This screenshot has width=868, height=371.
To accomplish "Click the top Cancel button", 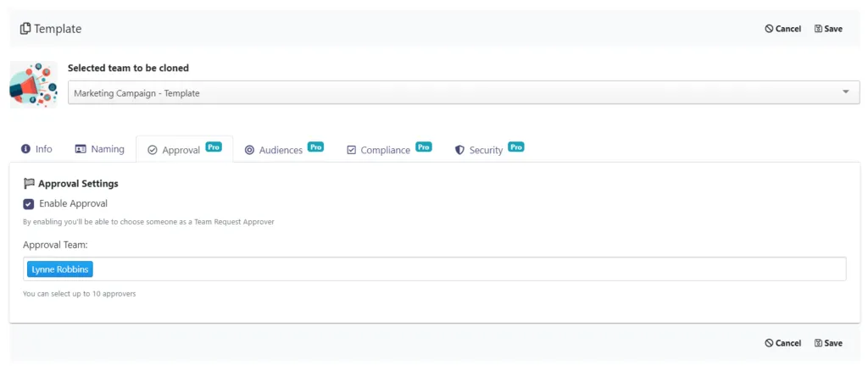I will pyautogui.click(x=782, y=29).
